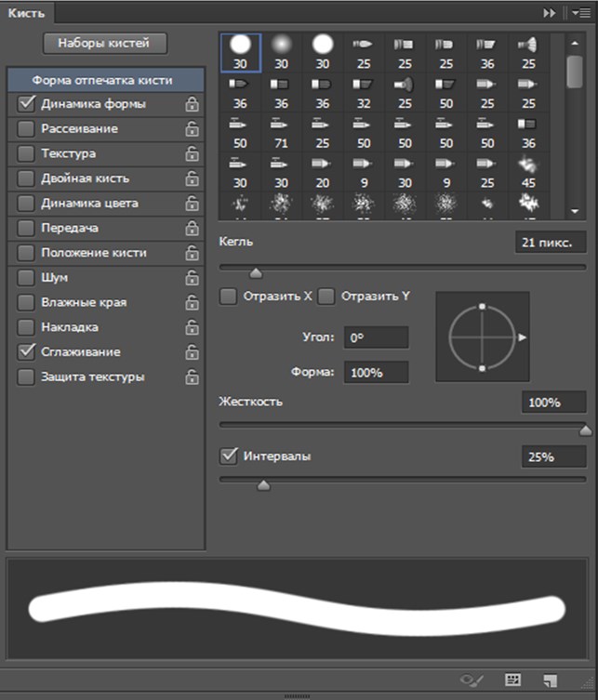The height and width of the screenshot is (700, 598).
Task: Check the Отразить X box
Action: tap(228, 297)
